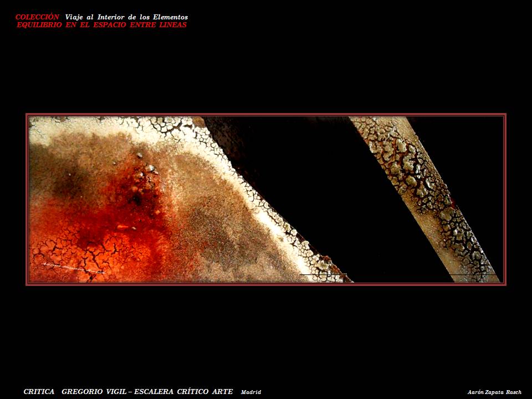
Task: Click the thin horizontal line beneath black area
Action: pos(323,274)
